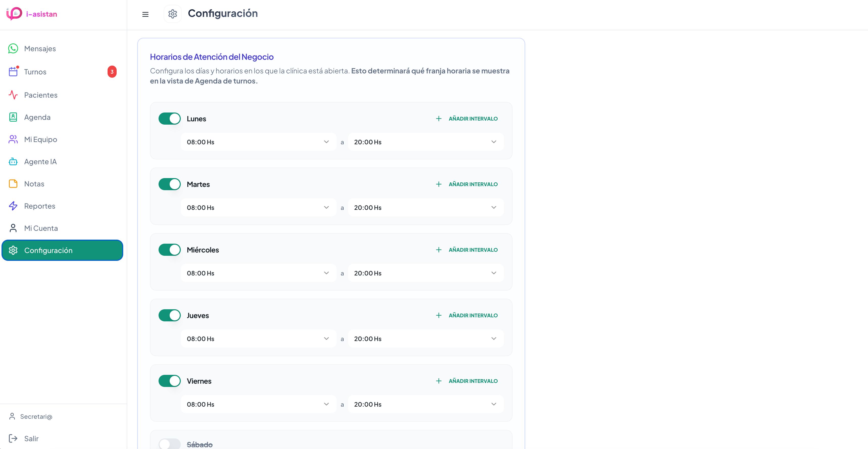Turn off the Miércoles switch

[x=169, y=250]
